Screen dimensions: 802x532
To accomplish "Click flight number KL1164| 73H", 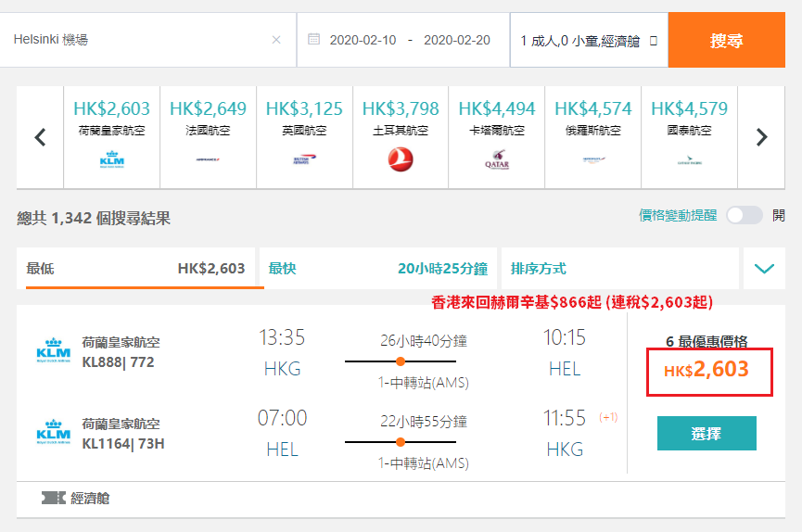I will point(123,444).
